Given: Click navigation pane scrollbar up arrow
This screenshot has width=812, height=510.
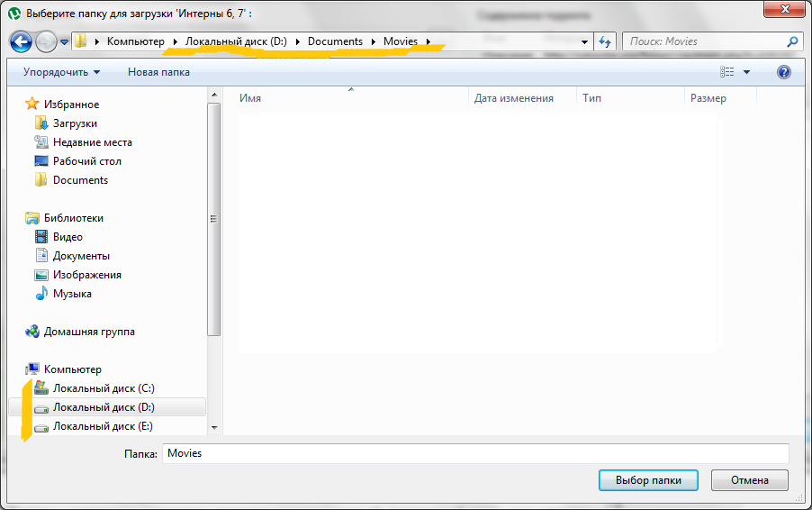Looking at the screenshot, I should click(x=214, y=95).
